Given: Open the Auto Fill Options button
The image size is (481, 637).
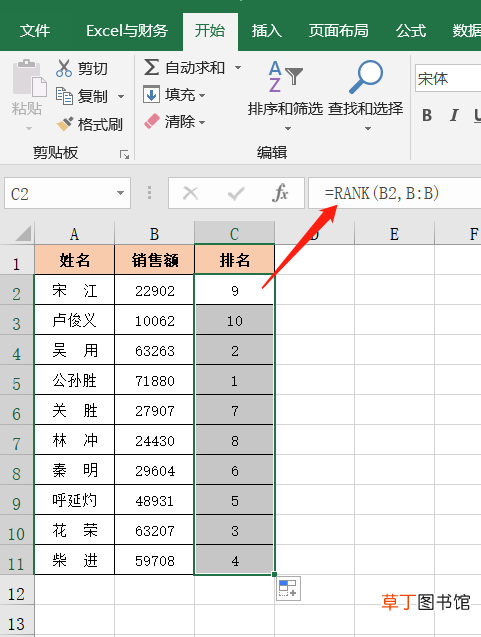Looking at the screenshot, I should coord(288,588).
